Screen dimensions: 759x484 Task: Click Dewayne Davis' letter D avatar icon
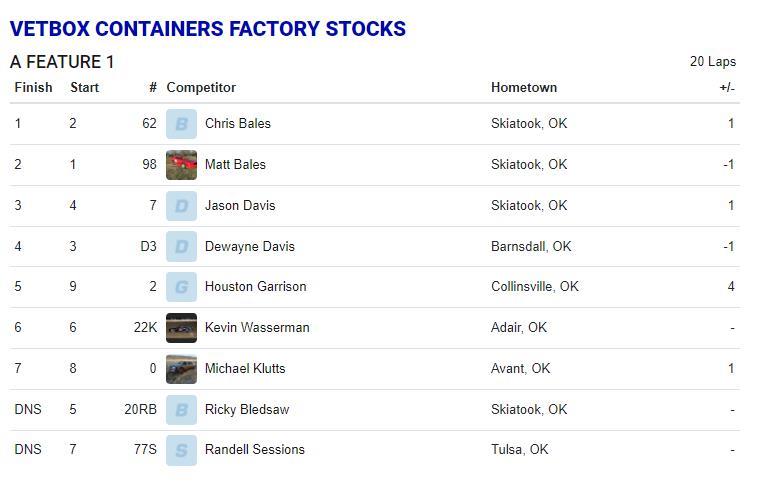click(181, 246)
